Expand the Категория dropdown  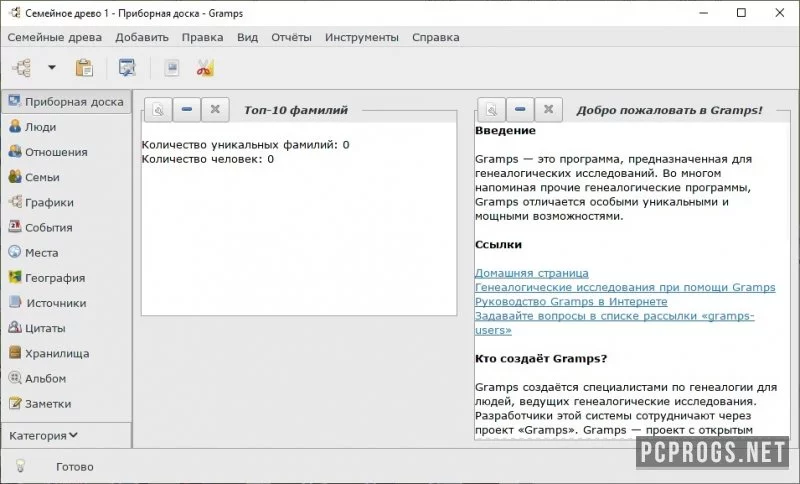(43, 436)
